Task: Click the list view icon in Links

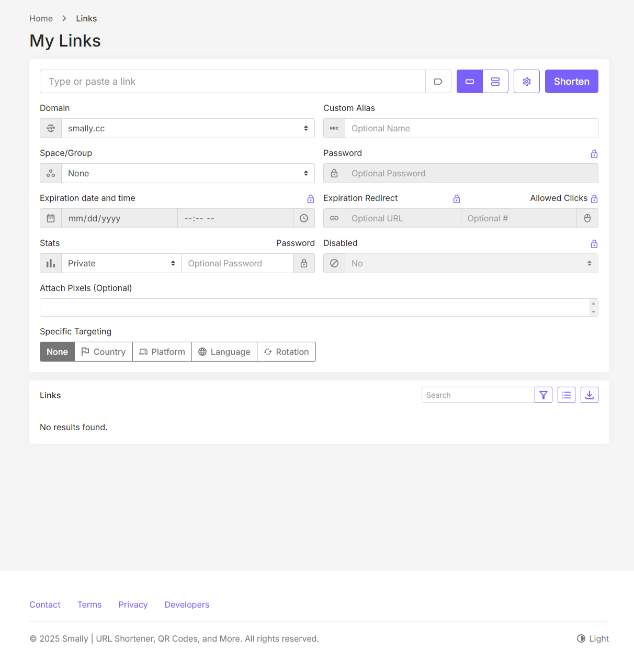Action: point(567,395)
